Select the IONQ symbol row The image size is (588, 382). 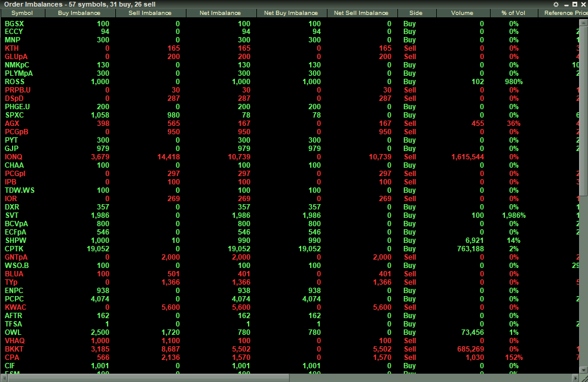coord(14,157)
